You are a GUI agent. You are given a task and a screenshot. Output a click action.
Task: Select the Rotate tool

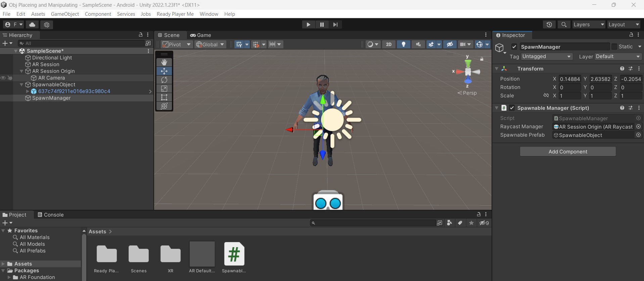[x=164, y=80]
